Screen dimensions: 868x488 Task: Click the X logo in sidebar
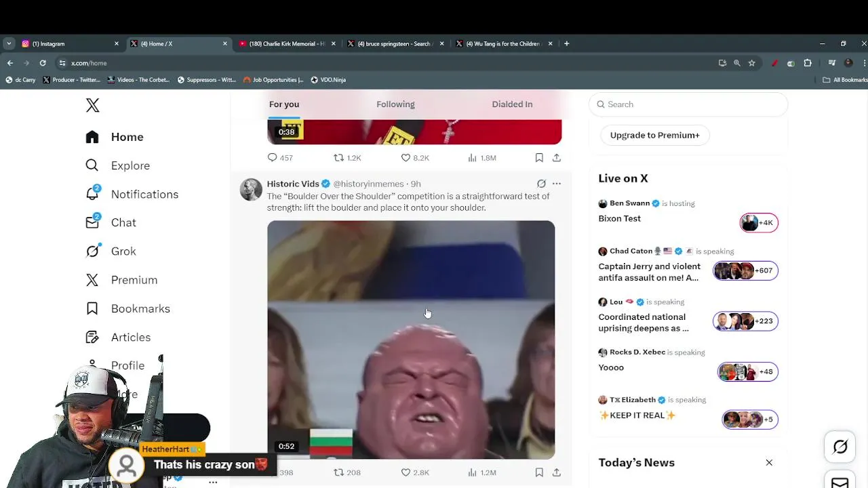pos(93,105)
